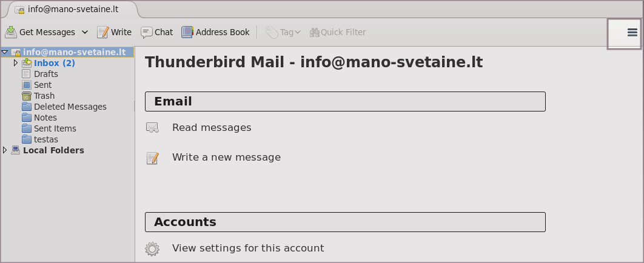The height and width of the screenshot is (263, 644).
Task: Click the Write a new message pencil icon
Action: 152,158
